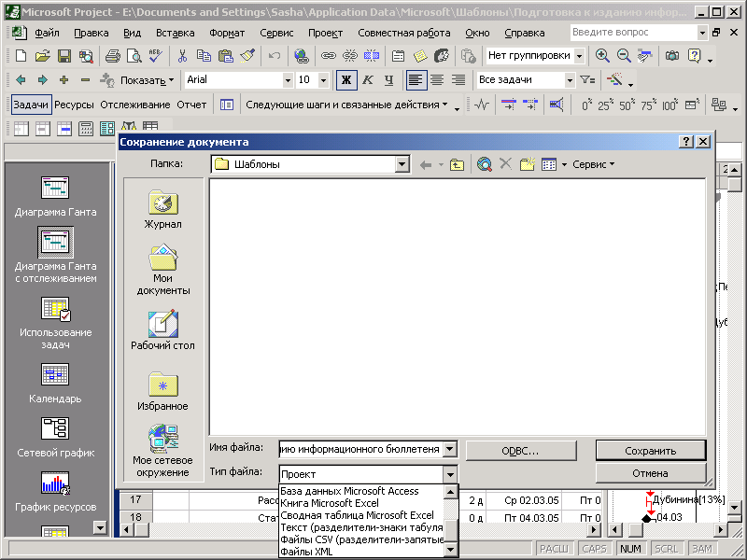Open the Calendar view in sidebar
This screenshot has width=747, height=560.
pyautogui.click(x=55, y=384)
